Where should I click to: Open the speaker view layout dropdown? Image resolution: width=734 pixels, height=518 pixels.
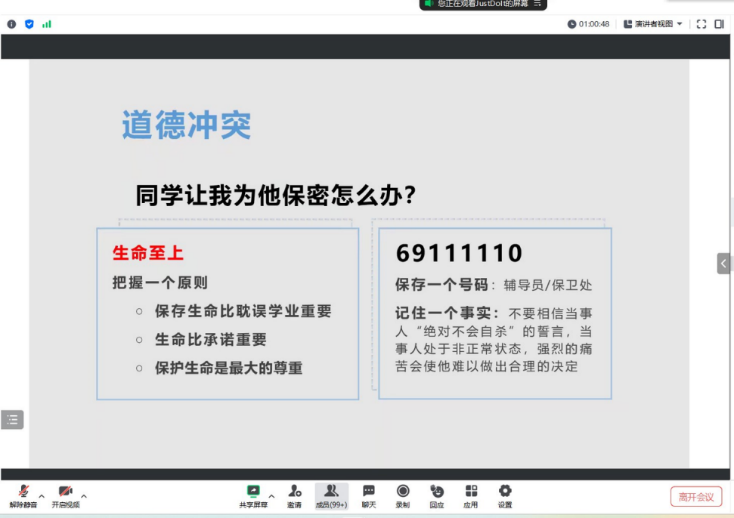click(653, 24)
